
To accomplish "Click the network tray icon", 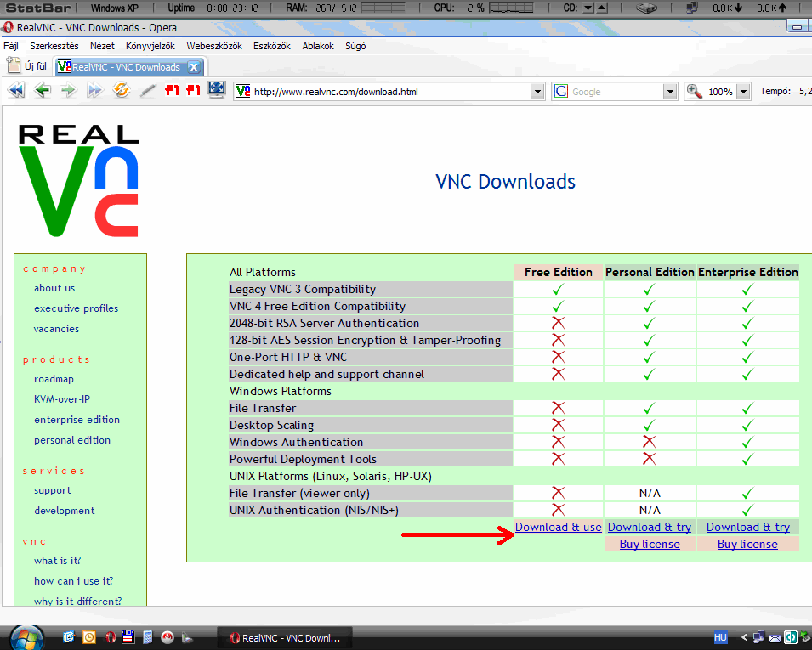I will tap(759, 637).
